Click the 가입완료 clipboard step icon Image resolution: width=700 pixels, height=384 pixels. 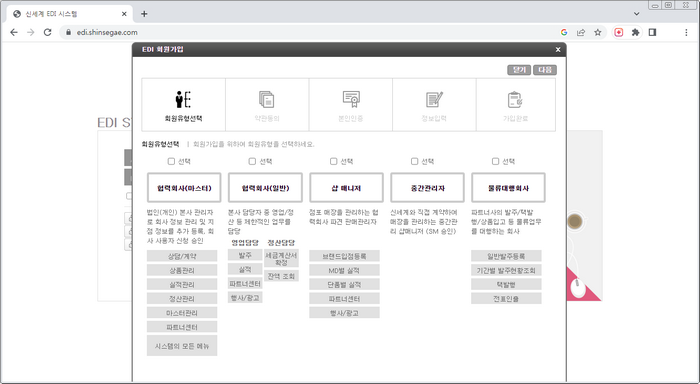[515, 99]
